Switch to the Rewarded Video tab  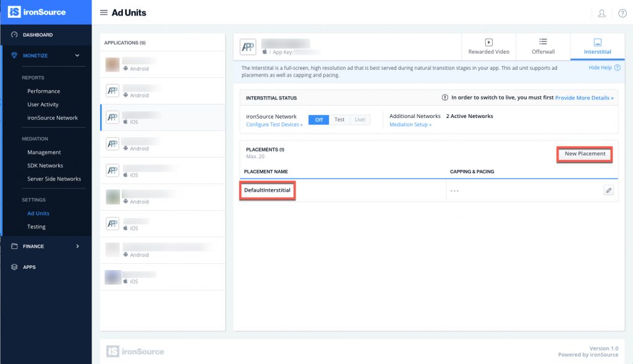pos(488,47)
